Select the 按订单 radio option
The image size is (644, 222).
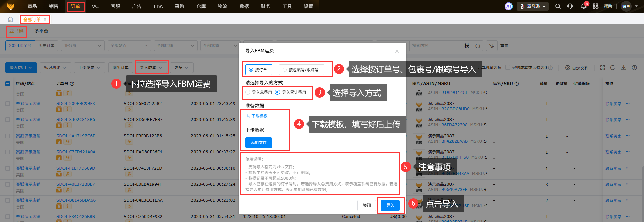[258, 70]
